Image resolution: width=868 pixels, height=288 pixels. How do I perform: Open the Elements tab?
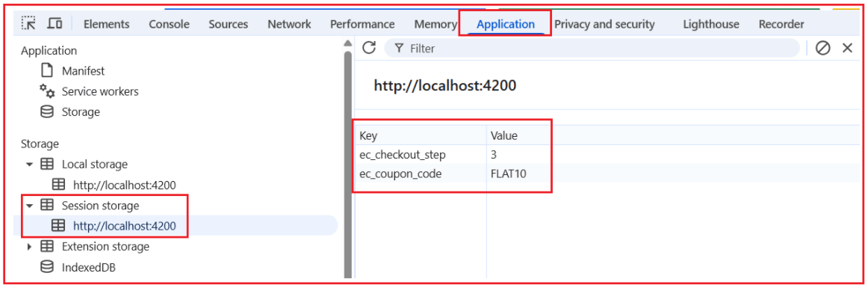106,25
